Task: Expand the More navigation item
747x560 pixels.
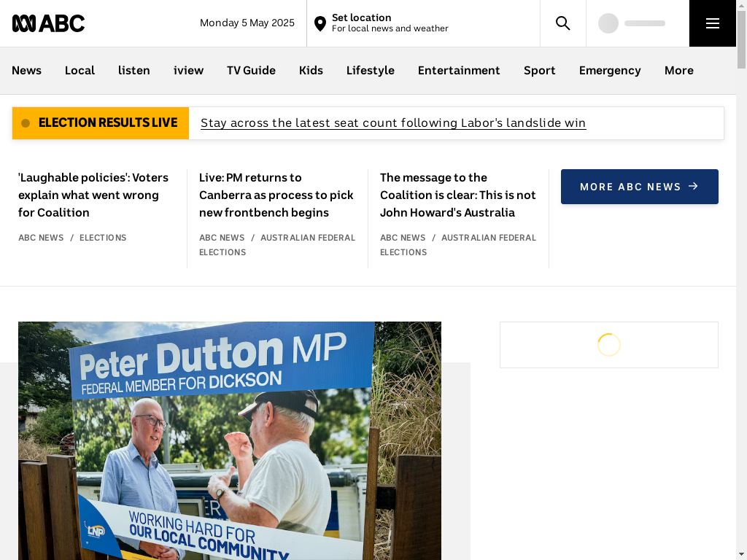Action: tap(679, 71)
